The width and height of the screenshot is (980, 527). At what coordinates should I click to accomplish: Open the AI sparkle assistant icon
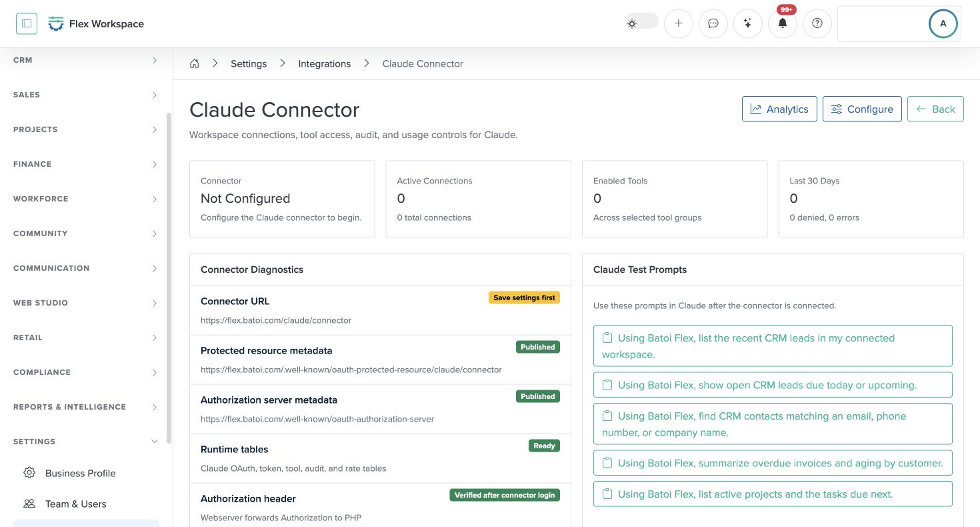pos(748,23)
